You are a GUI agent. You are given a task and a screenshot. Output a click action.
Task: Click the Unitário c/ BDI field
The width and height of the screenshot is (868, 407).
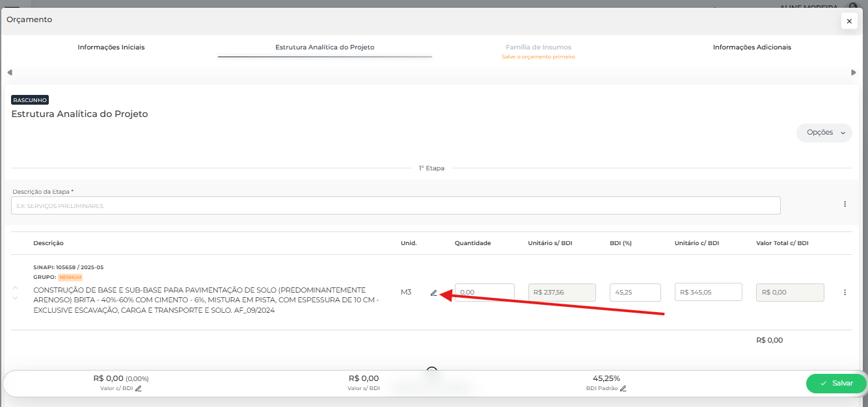click(x=708, y=293)
